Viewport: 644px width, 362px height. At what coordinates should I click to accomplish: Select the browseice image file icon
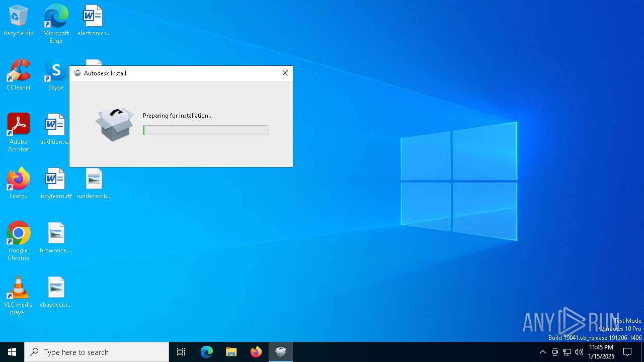[x=56, y=238]
